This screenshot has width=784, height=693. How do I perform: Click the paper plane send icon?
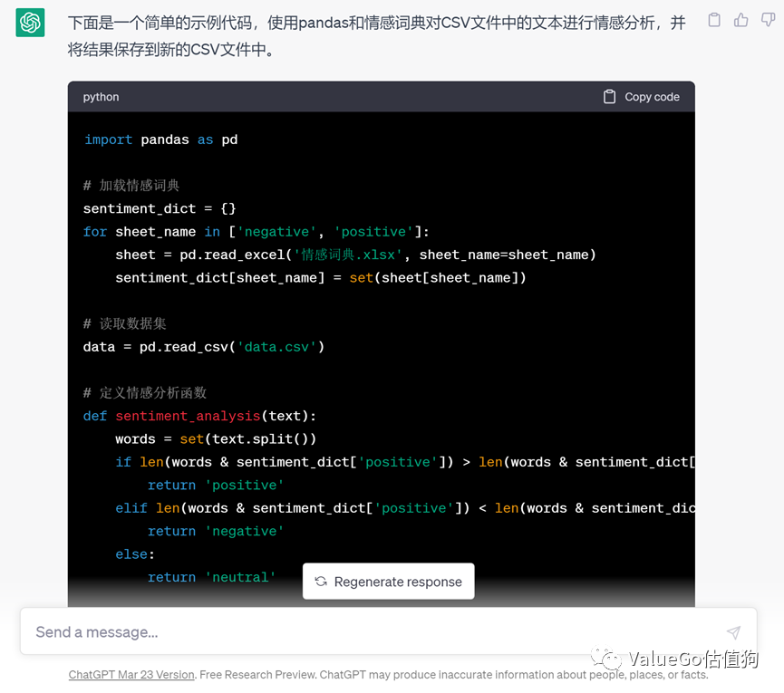click(733, 632)
